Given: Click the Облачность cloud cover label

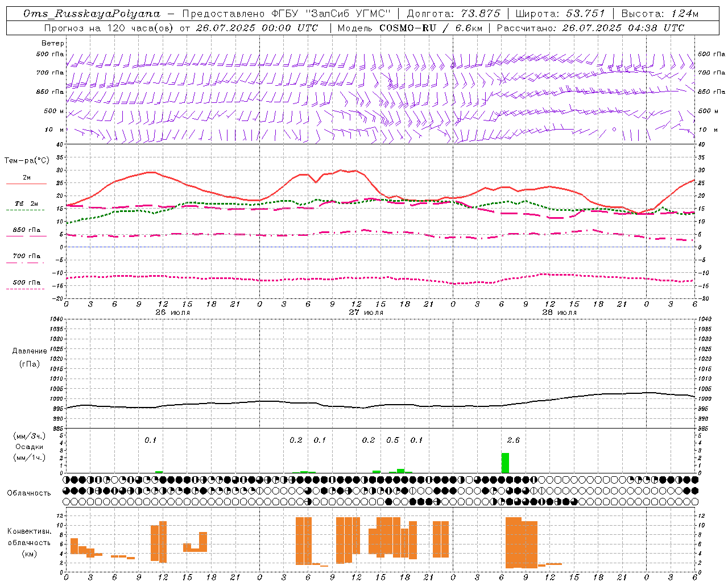Looking at the screenshot, I should click(x=29, y=493).
